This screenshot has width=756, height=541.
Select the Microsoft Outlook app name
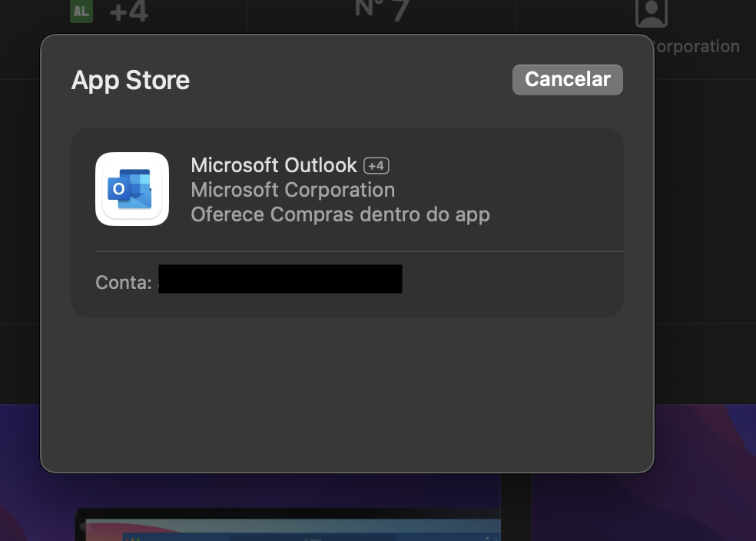tap(274, 165)
